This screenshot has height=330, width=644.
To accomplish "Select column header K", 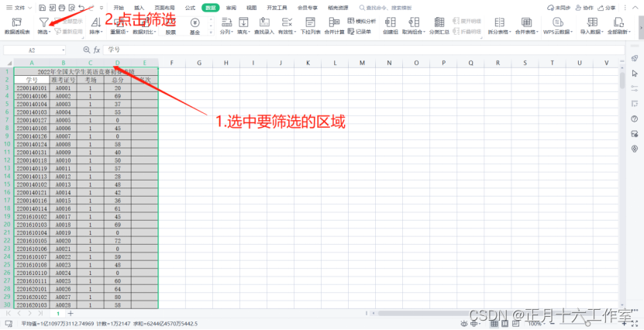I will coord(308,63).
